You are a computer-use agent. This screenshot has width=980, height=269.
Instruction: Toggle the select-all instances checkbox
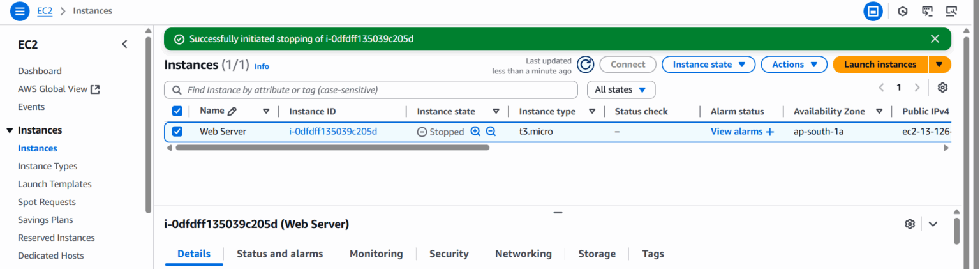click(177, 111)
